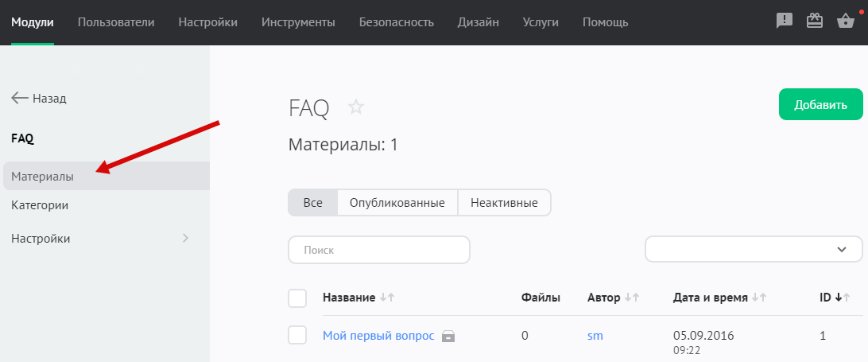Open the shopping basket icon
The image size is (868, 362).
coord(846,21)
